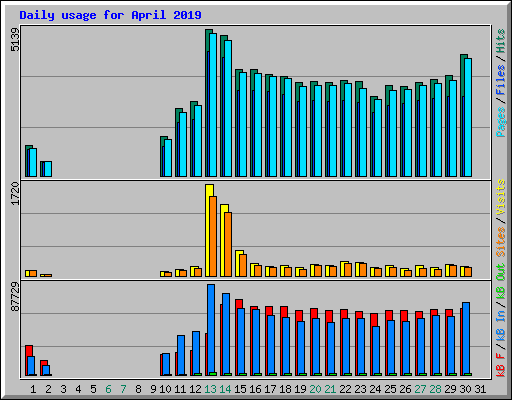Click the cyan hits bar for day 14
The image size is (512, 400).
pyautogui.click(x=228, y=108)
